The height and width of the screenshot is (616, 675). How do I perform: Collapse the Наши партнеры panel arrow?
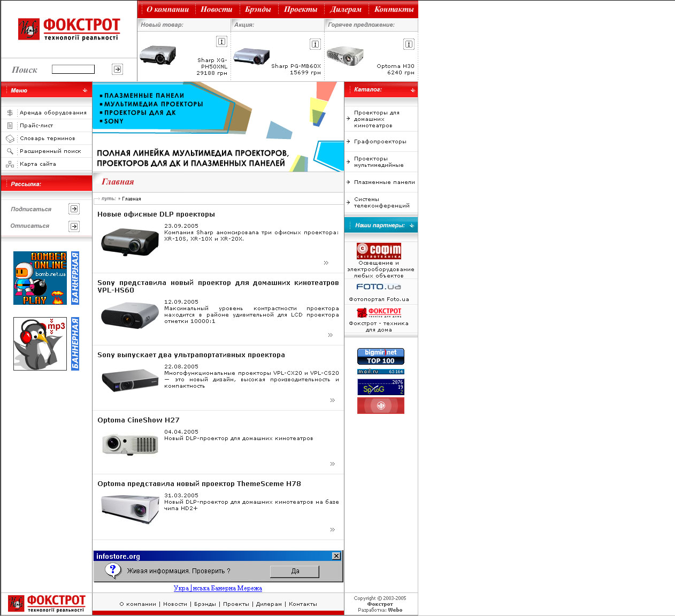click(x=412, y=226)
